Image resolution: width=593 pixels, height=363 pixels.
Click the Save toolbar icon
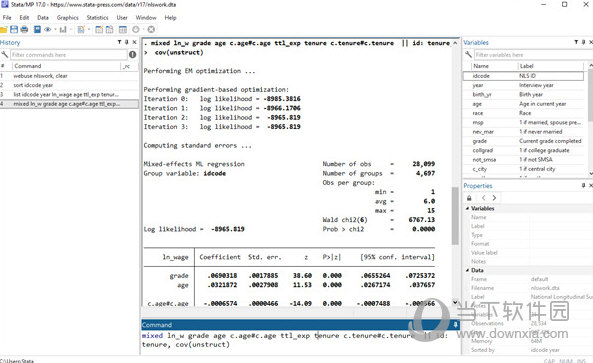(x=14, y=29)
